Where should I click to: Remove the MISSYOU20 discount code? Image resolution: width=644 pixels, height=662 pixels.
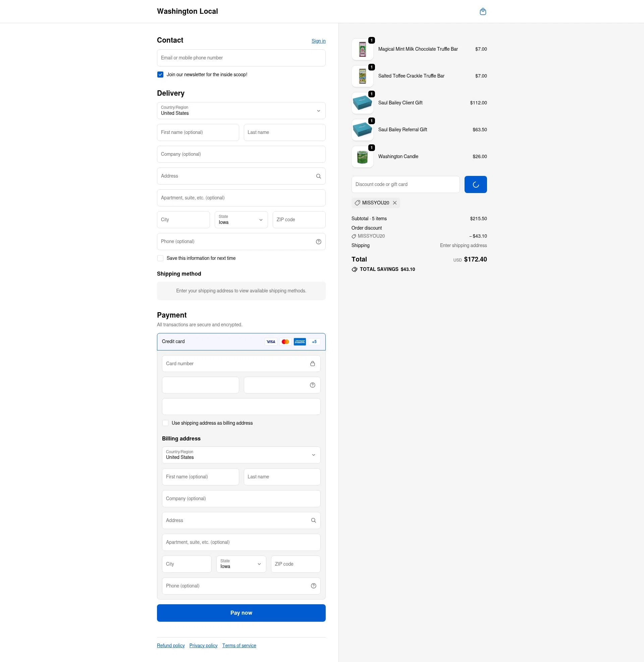395,203
